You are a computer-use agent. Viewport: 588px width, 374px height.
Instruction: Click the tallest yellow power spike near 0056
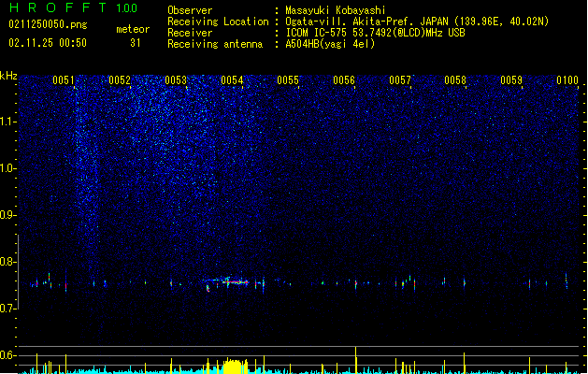point(355,360)
